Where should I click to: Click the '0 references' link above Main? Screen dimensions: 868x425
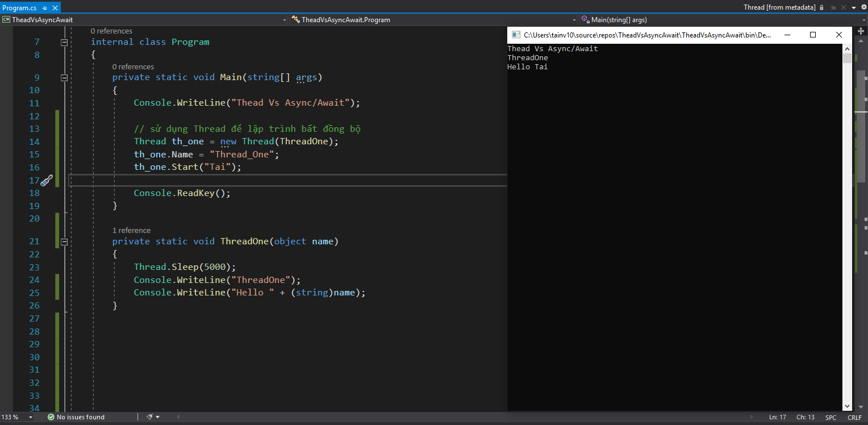point(133,66)
